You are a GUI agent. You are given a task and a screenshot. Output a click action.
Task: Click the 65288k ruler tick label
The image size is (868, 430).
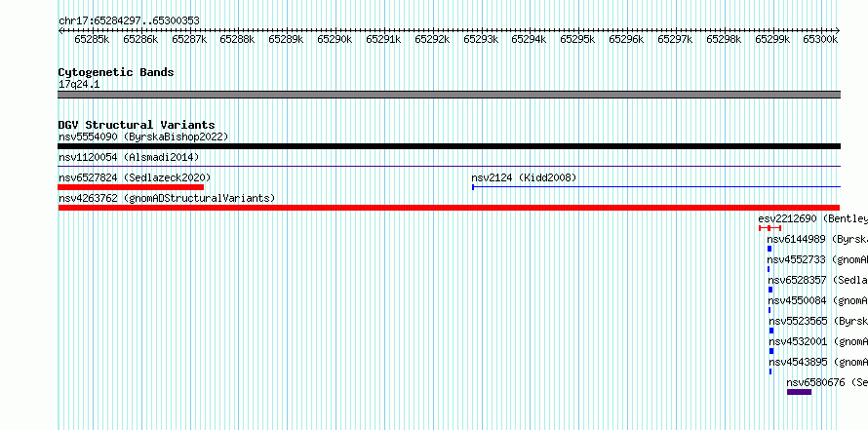[237, 39]
